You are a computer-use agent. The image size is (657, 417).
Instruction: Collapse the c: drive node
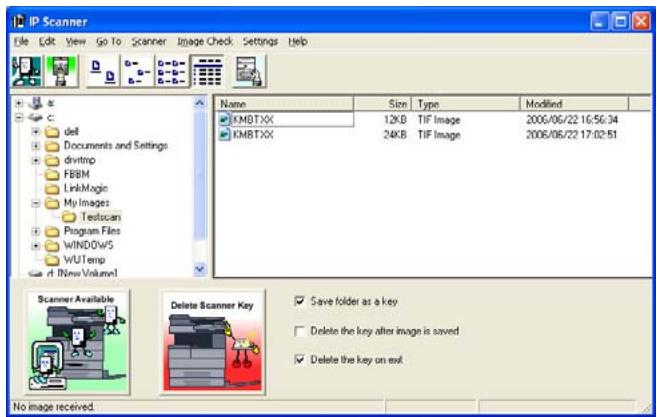click(x=19, y=117)
